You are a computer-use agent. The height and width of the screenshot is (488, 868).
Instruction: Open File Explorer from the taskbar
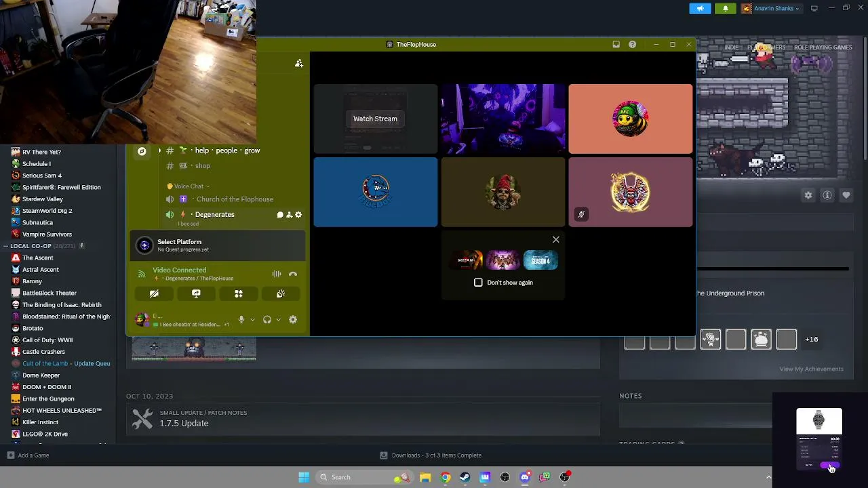point(425,477)
